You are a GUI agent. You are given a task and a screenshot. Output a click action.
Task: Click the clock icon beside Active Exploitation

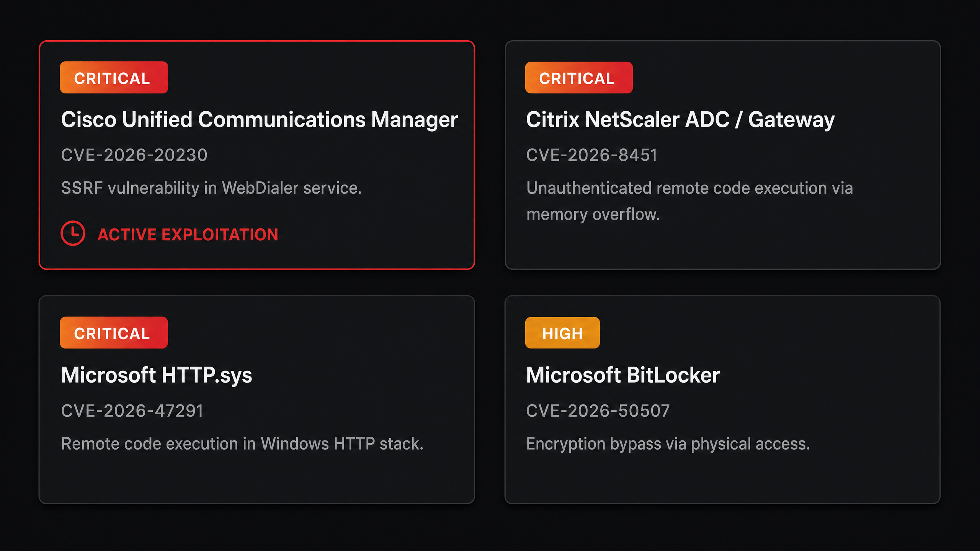[73, 233]
